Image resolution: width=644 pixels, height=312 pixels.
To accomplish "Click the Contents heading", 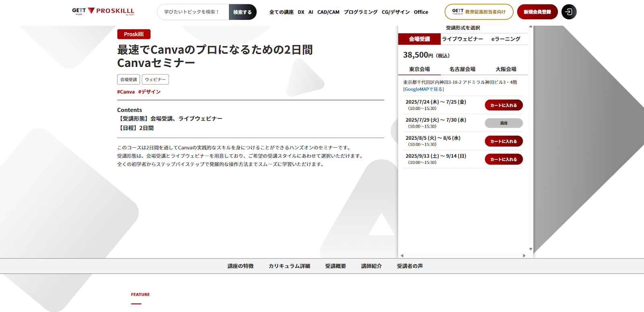I will pos(130,110).
